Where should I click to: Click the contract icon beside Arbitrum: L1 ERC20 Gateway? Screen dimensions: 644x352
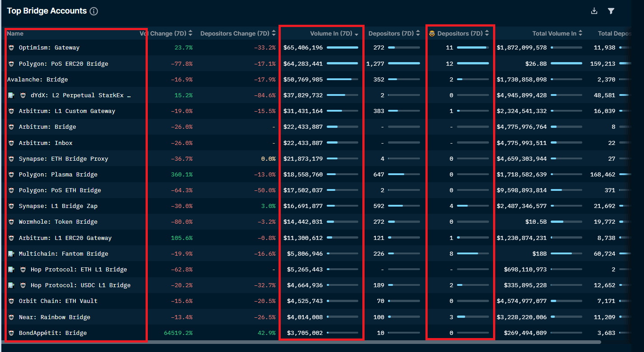tap(11, 238)
